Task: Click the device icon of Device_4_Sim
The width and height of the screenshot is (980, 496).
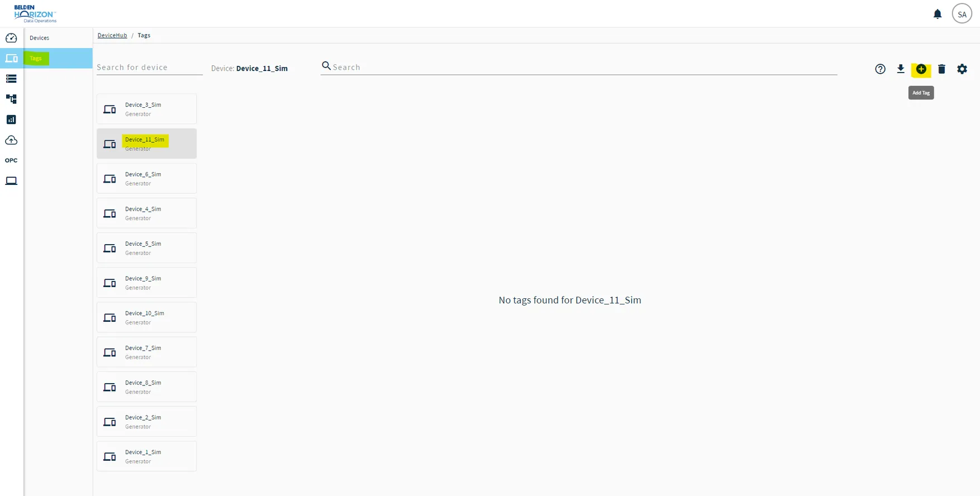Action: (110, 213)
